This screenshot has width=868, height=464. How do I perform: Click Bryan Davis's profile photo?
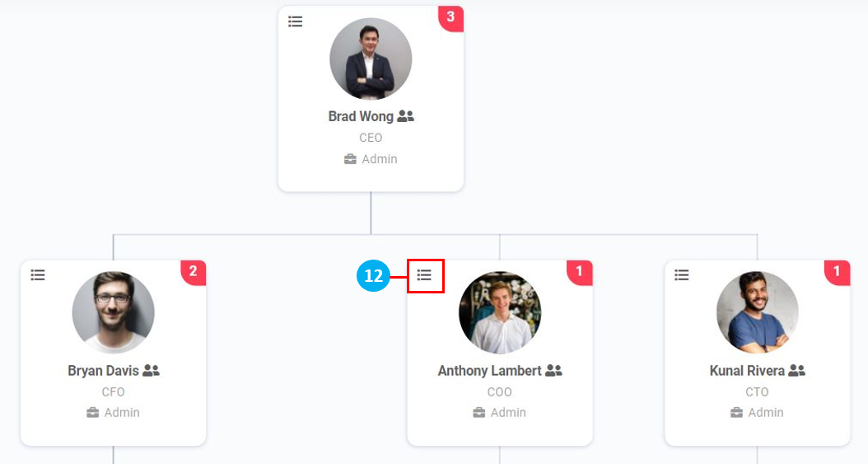[114, 312]
